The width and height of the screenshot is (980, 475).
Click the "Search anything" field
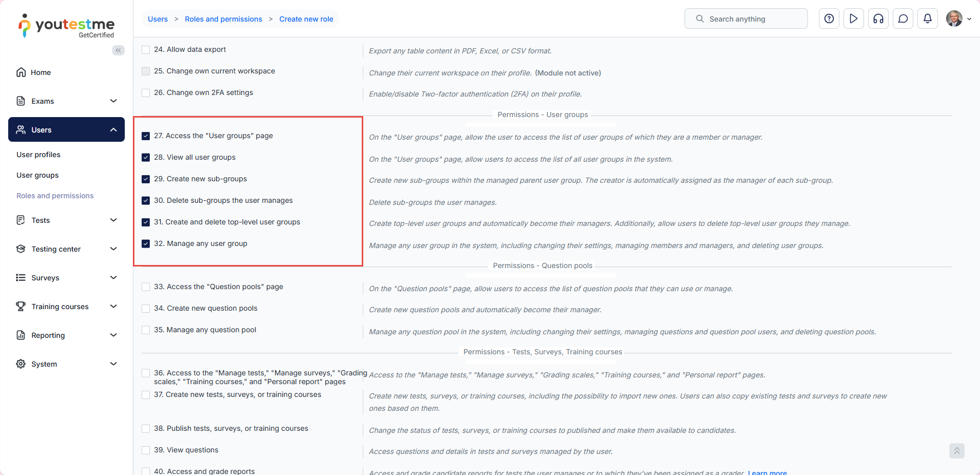pos(746,19)
